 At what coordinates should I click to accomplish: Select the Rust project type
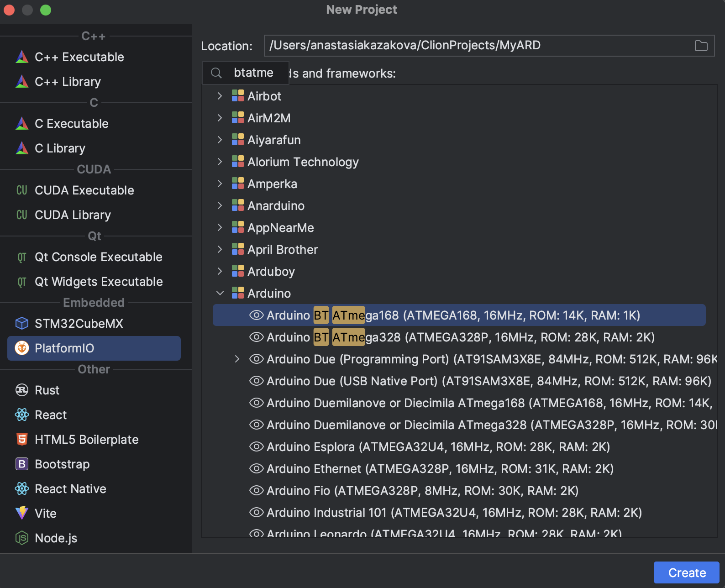(x=94, y=390)
